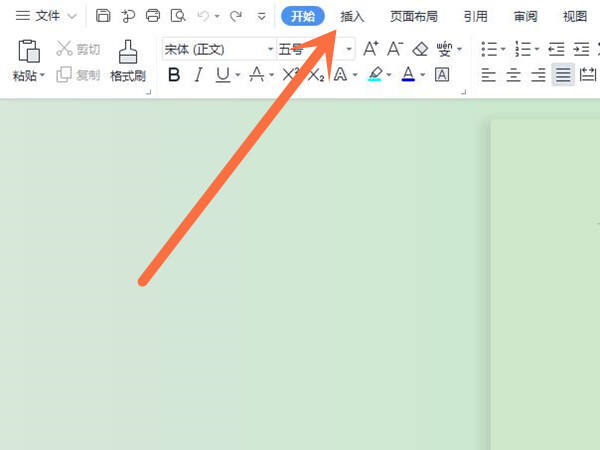600x450 pixels.
Task: Decrease font size with A- icon
Action: pyautogui.click(x=395, y=49)
